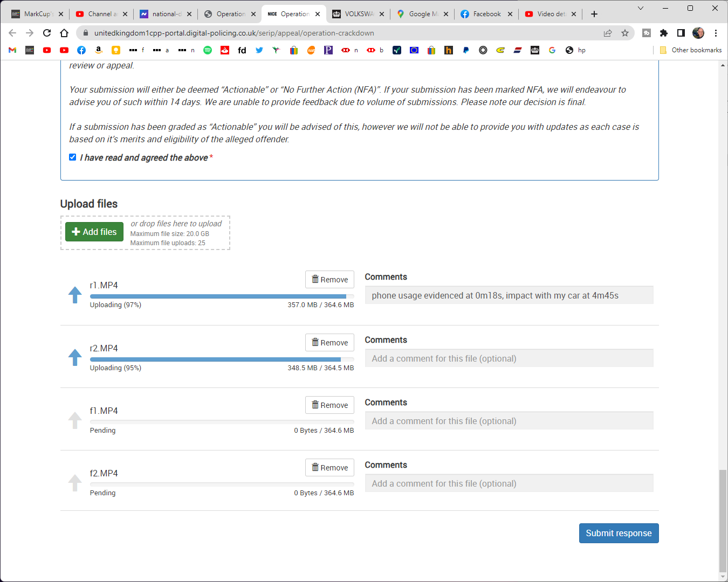
Task: Open the Spotify bookmark icon
Action: [x=208, y=50]
